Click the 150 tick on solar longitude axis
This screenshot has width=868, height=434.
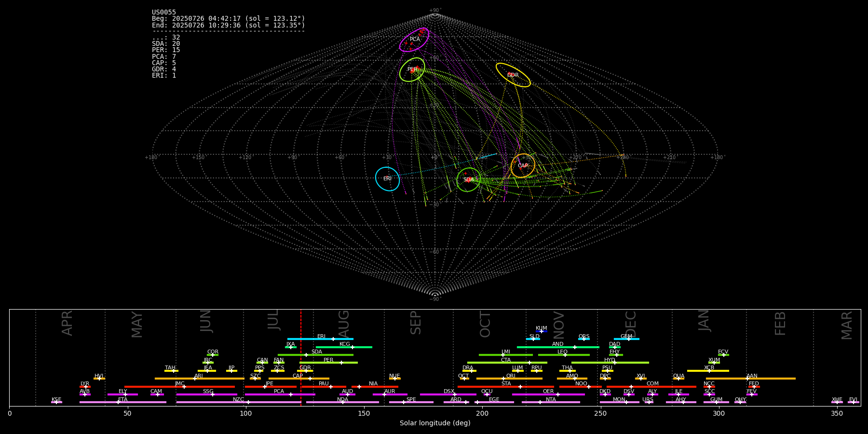(x=364, y=413)
